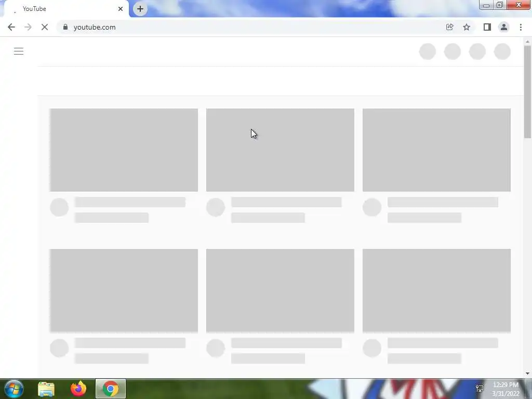Select the YouTube browser tab
Image resolution: width=532 pixels, height=399 pixels.
pyautogui.click(x=66, y=9)
